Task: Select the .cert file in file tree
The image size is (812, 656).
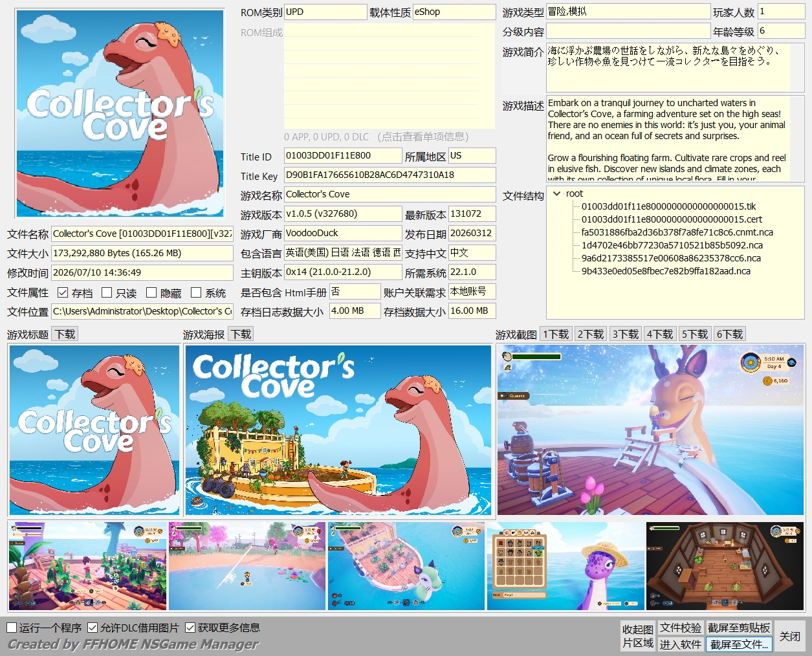Action: [x=672, y=219]
